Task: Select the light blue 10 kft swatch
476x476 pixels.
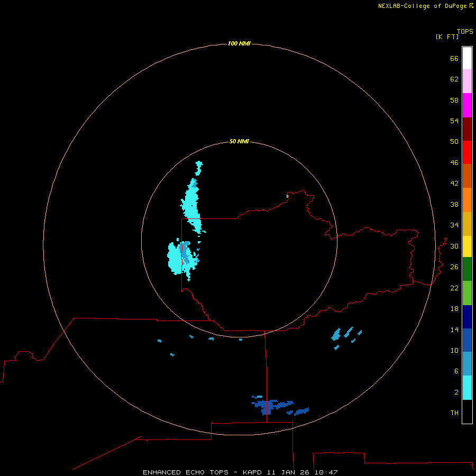Action: [x=467, y=364]
